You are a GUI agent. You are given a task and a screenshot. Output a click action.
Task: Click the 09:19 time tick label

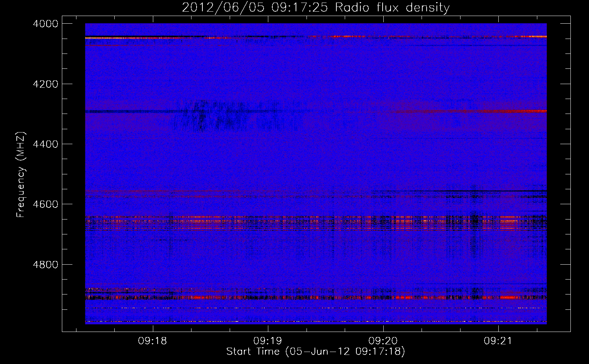268,341
